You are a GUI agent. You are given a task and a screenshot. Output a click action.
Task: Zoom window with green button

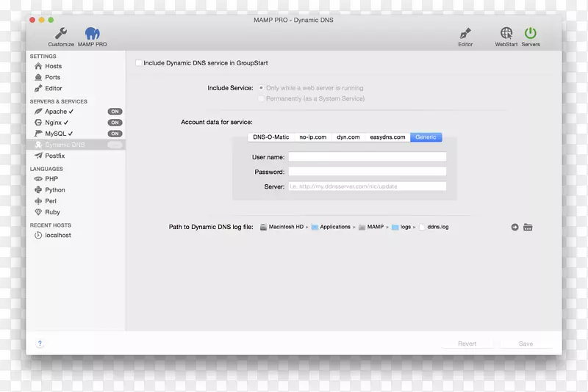click(x=51, y=20)
